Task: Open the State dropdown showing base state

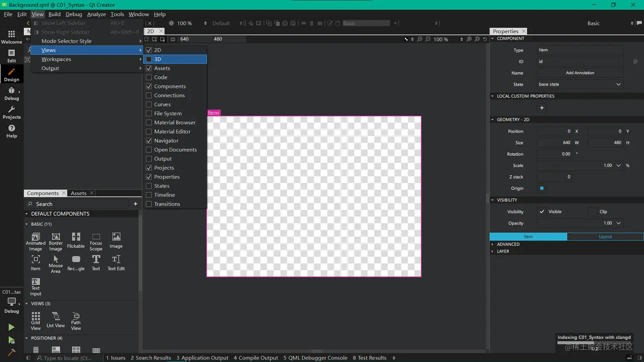Action: point(580,84)
